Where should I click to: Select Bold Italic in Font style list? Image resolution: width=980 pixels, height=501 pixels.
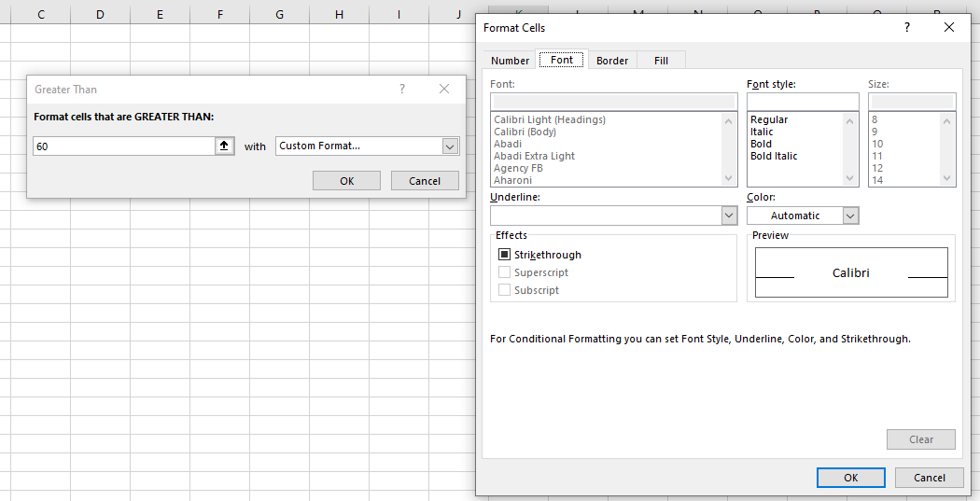tap(774, 156)
